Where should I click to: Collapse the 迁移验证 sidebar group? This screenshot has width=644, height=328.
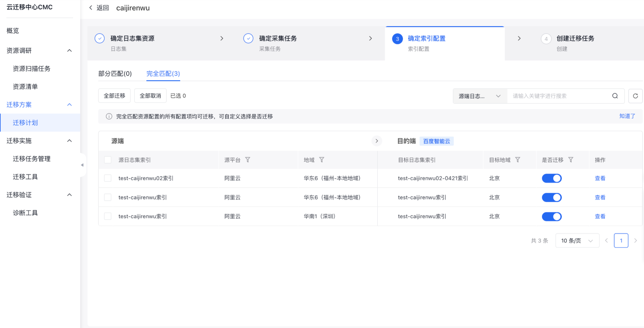(69, 195)
